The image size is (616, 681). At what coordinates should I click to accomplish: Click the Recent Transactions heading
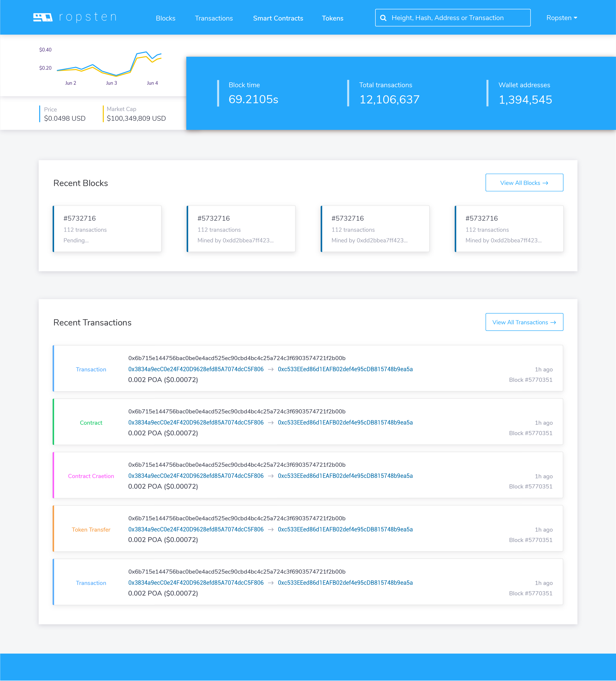[x=92, y=322]
